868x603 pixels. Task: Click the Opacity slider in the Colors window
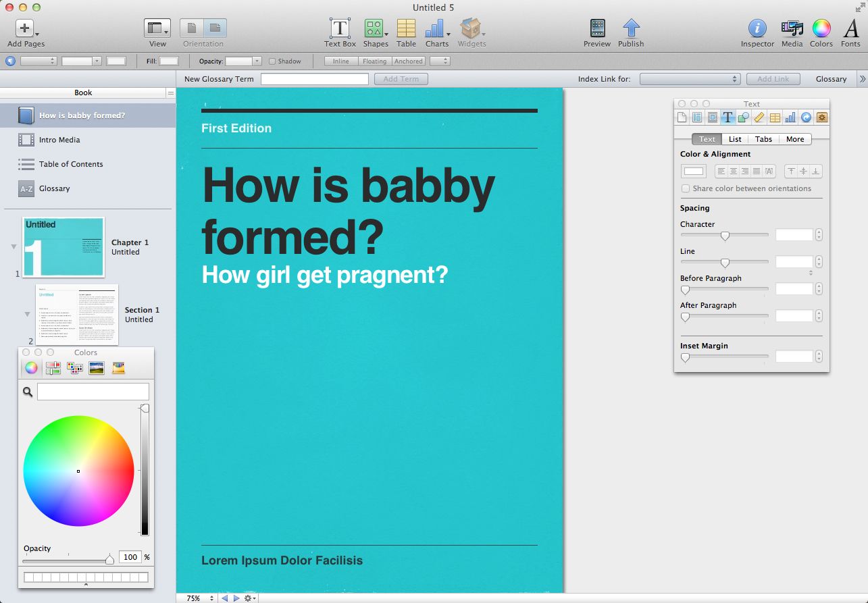[x=66, y=560]
